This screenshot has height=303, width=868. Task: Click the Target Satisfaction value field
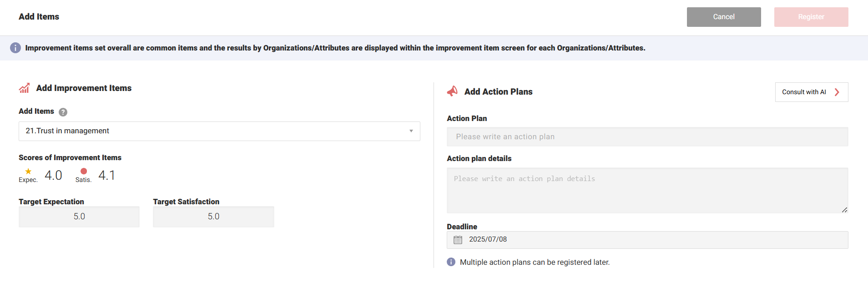pyautogui.click(x=213, y=217)
